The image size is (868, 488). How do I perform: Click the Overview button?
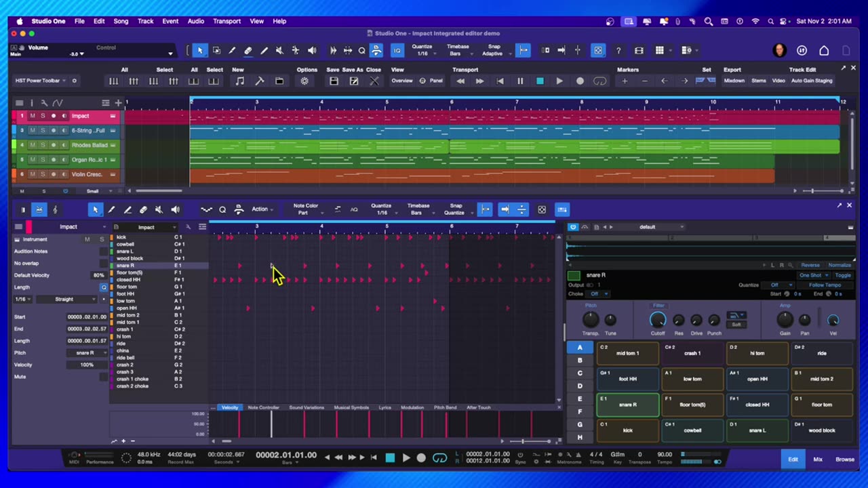tap(402, 81)
